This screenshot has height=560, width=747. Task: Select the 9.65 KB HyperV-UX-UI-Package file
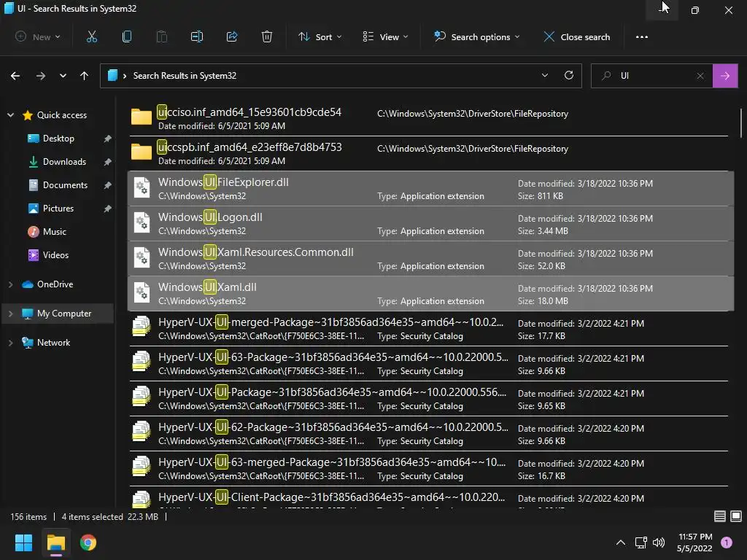429,399
